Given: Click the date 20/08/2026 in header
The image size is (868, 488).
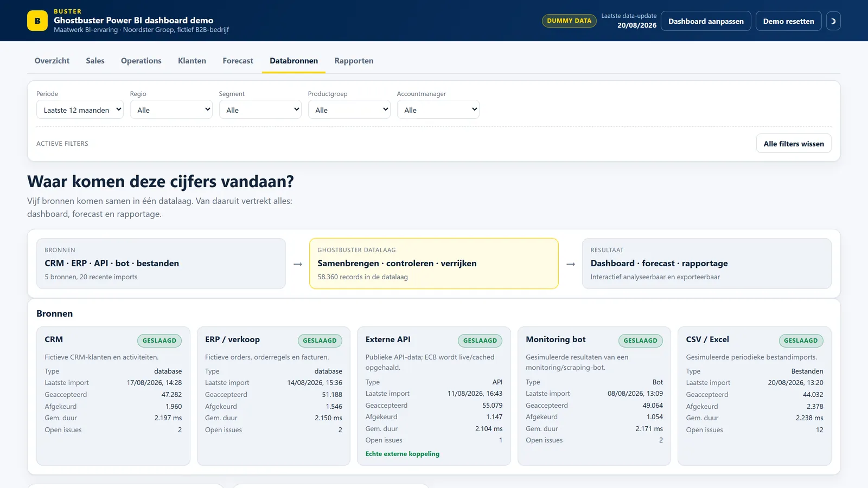Looking at the screenshot, I should point(637,25).
